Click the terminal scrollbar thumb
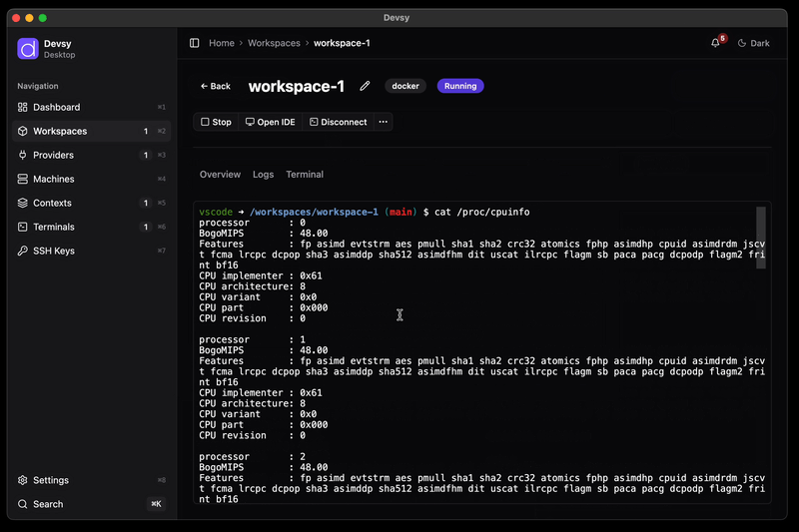Viewport: 799px width, 532px height. [761, 238]
